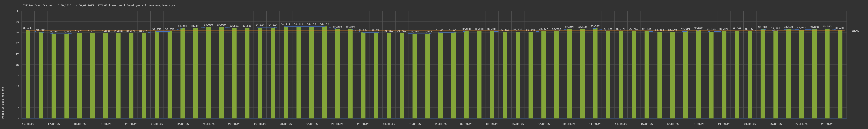This screenshot has width=868, height=129.
Task: Click the average value label 32,59
Action: (855, 31)
